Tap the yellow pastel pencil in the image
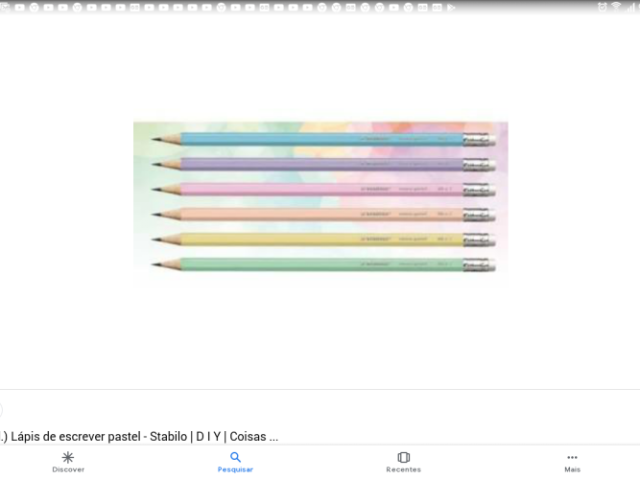640x479 pixels. [x=323, y=240]
